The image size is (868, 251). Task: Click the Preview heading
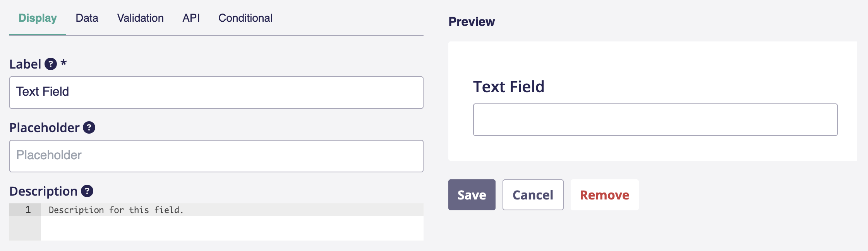(471, 22)
